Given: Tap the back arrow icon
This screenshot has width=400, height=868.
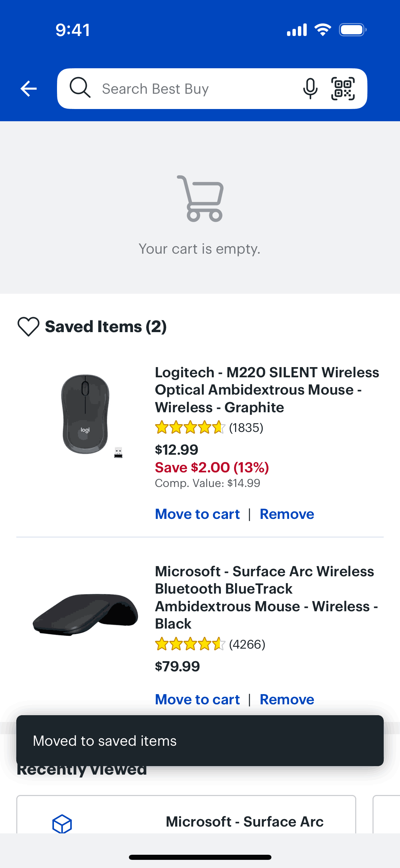Looking at the screenshot, I should 28,89.
